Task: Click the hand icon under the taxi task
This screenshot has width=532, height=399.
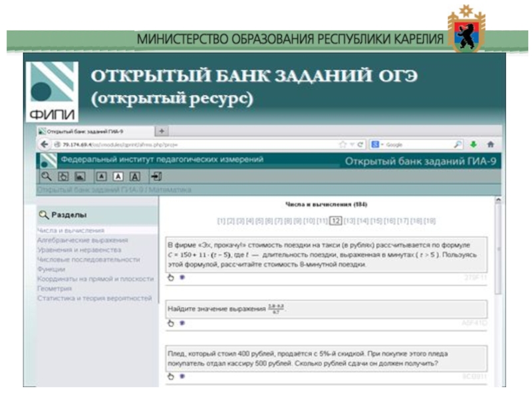Action: point(171,277)
